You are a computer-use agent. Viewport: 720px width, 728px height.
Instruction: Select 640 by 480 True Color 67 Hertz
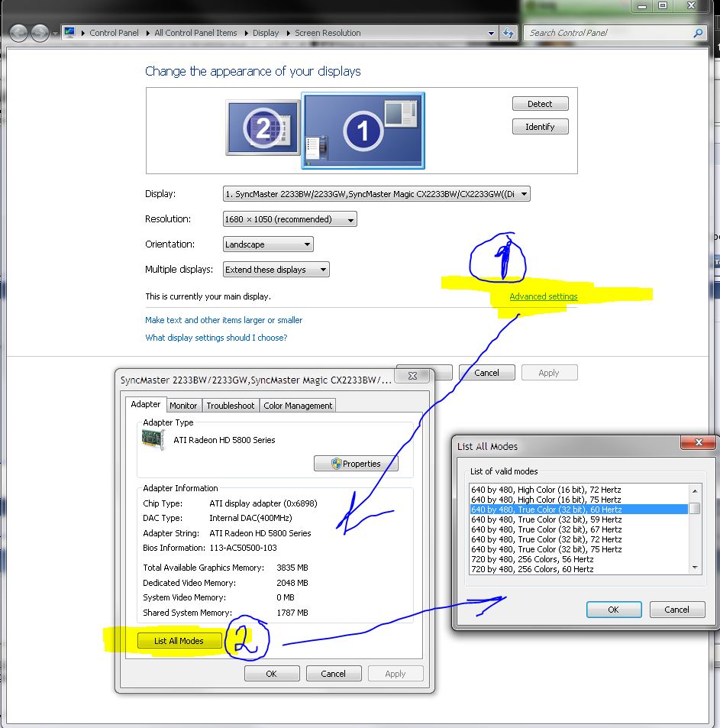546,529
